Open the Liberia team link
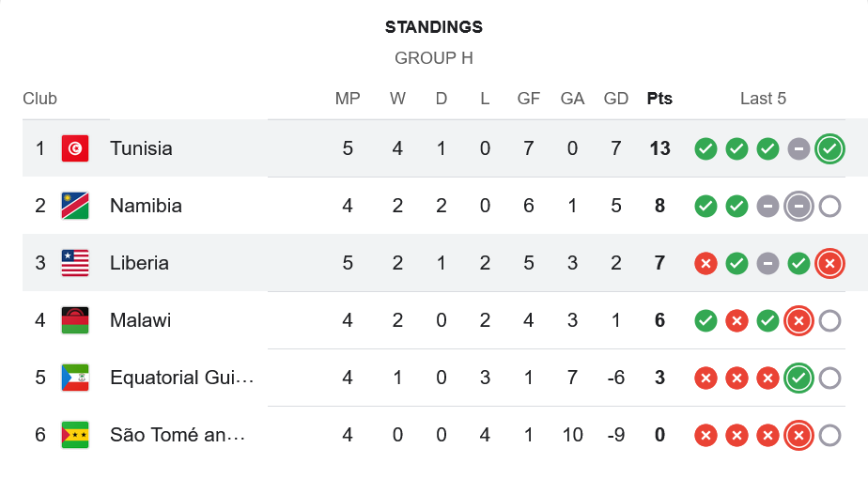This screenshot has height=479, width=868. tap(139, 263)
